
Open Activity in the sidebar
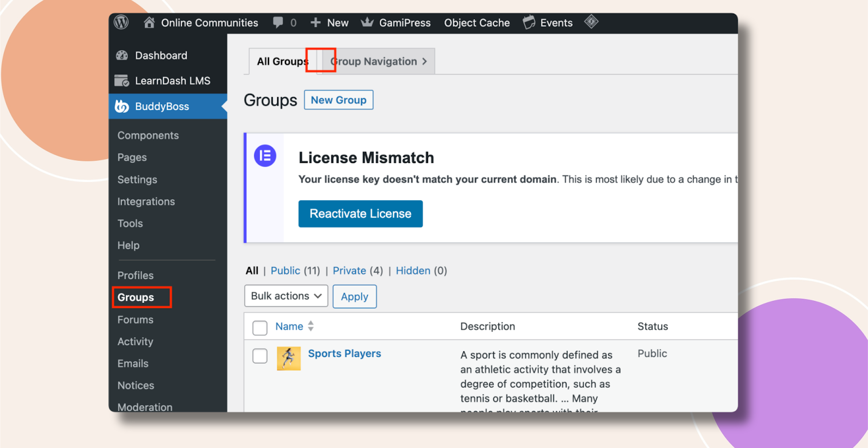136,342
